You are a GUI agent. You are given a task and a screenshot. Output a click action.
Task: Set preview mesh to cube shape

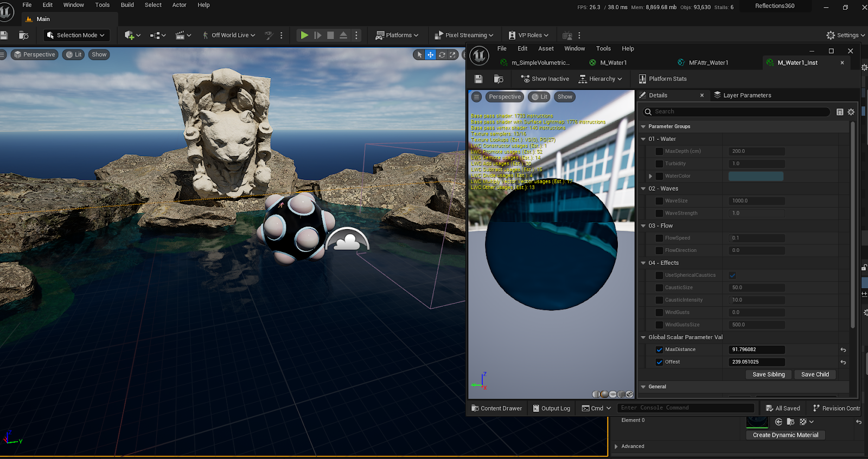(x=621, y=395)
